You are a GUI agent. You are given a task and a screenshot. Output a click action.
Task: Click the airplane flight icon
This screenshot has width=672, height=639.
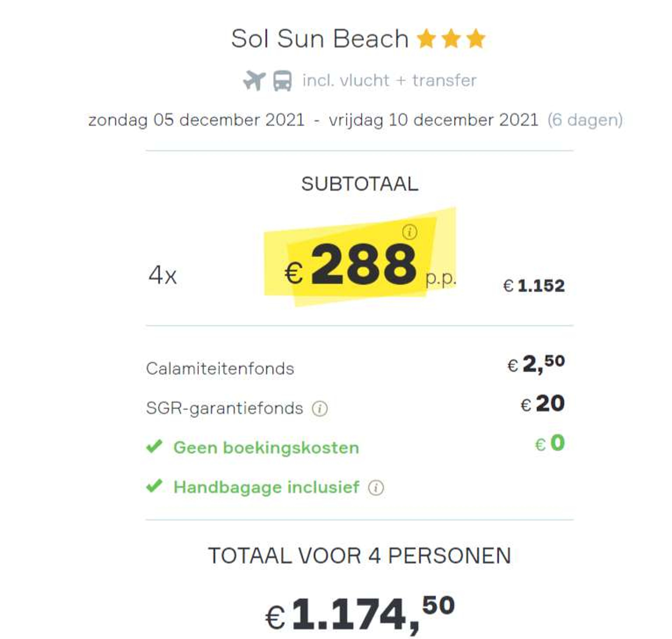point(254,80)
